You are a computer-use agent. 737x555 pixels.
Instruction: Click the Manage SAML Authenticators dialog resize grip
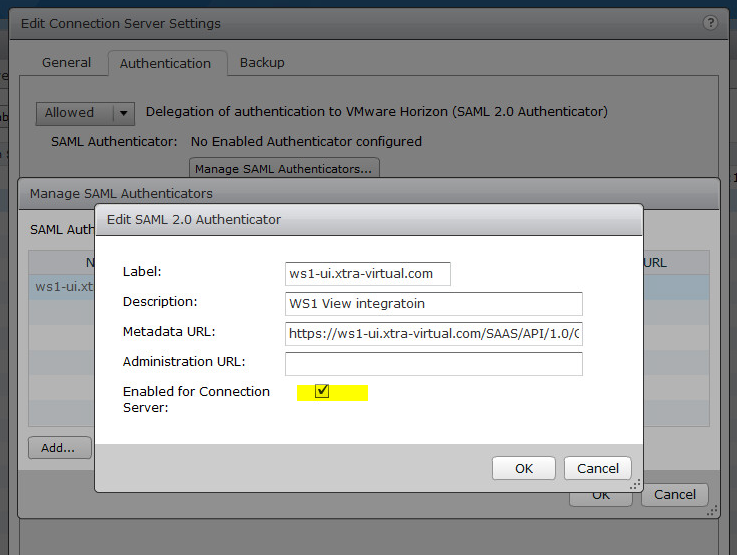[x=712, y=510]
